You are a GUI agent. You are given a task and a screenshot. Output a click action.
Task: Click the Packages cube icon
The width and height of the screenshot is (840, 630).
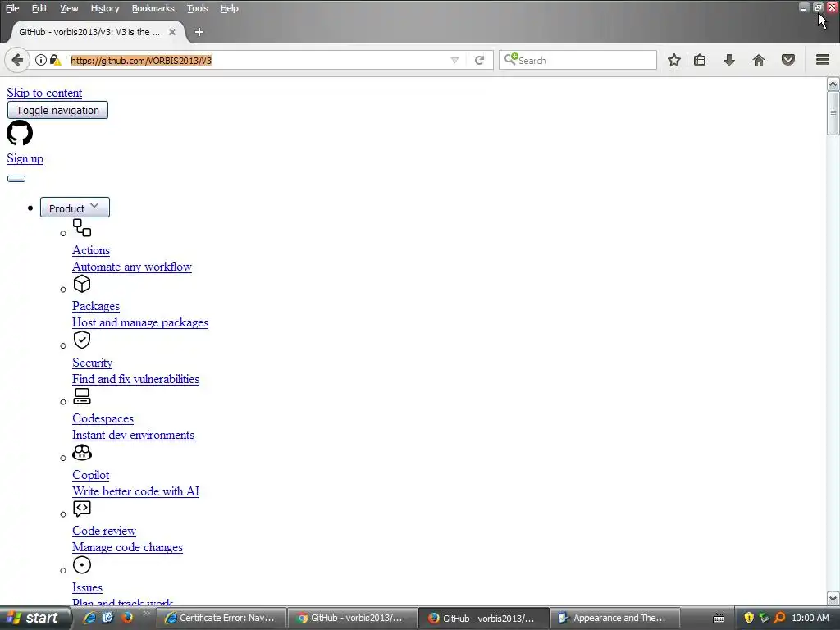tap(82, 284)
